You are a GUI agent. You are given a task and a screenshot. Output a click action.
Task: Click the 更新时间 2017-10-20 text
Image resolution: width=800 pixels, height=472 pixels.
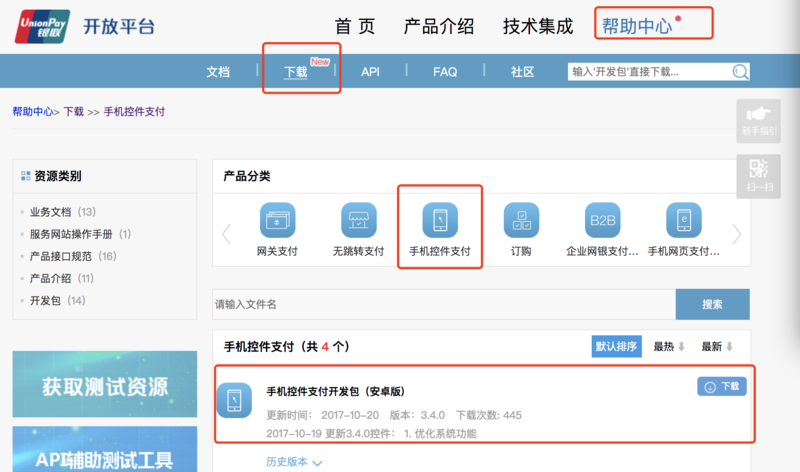(x=322, y=415)
